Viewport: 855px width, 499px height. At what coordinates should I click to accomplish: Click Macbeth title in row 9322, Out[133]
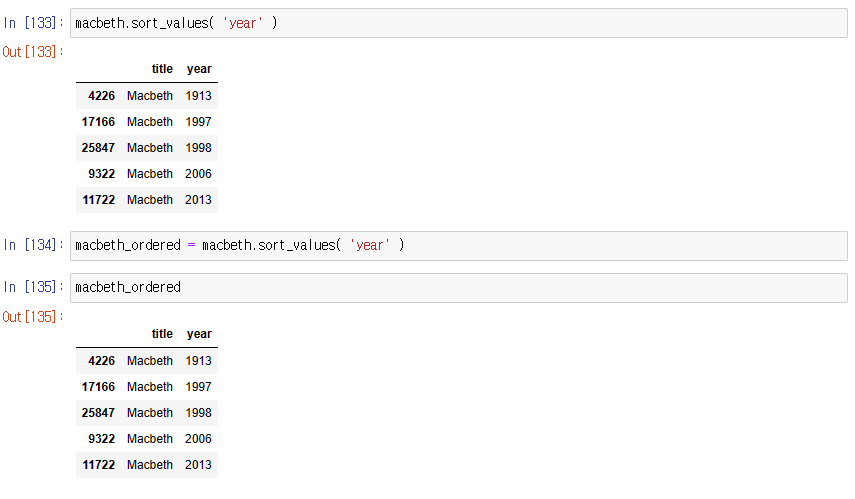pos(150,174)
